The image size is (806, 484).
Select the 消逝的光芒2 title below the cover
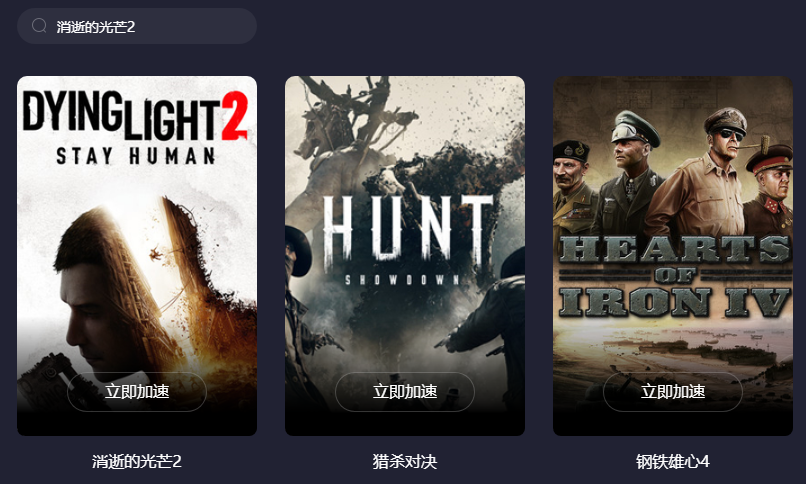(x=137, y=461)
